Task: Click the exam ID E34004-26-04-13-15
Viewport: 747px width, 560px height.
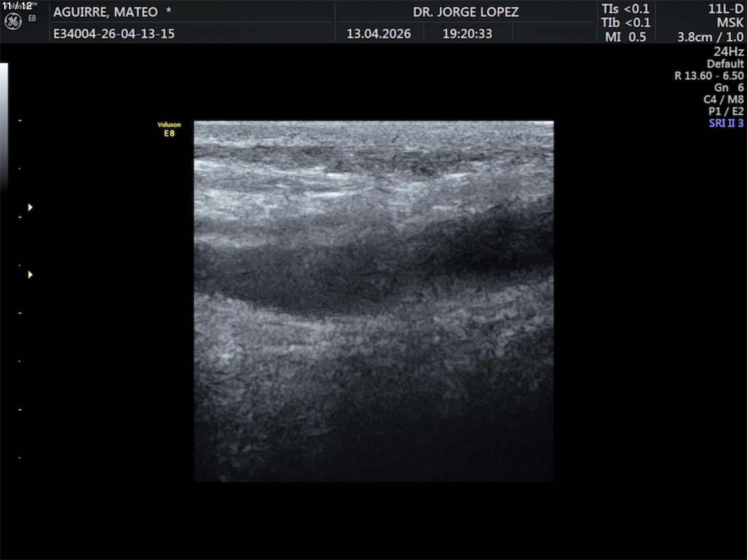Action: click(114, 34)
